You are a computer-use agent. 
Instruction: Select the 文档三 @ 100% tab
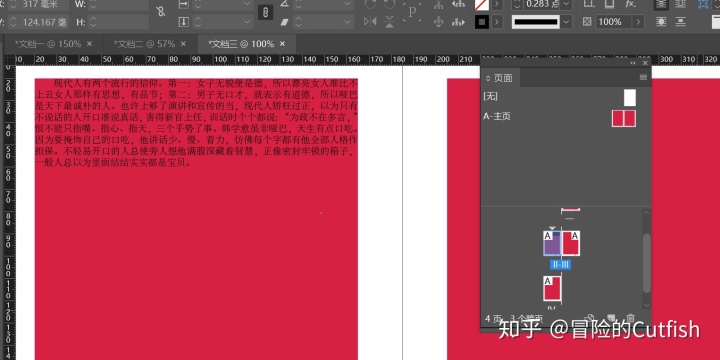click(241, 44)
